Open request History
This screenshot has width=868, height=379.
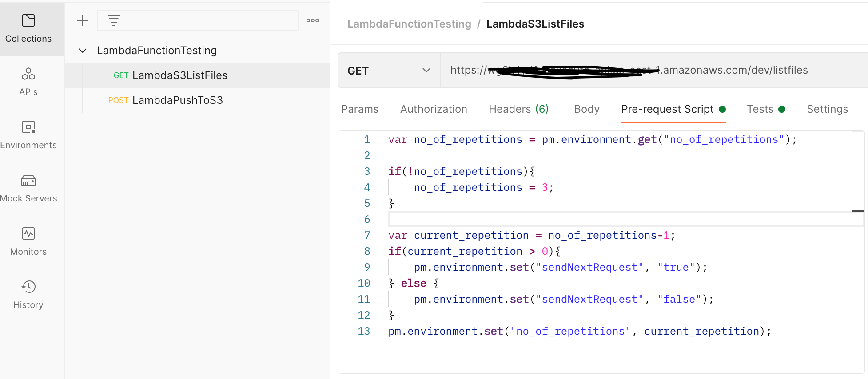[28, 295]
